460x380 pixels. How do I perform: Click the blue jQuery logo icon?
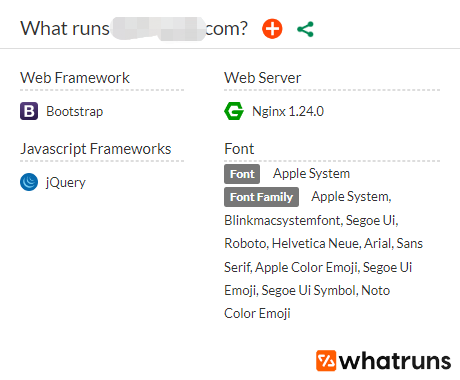[29, 182]
